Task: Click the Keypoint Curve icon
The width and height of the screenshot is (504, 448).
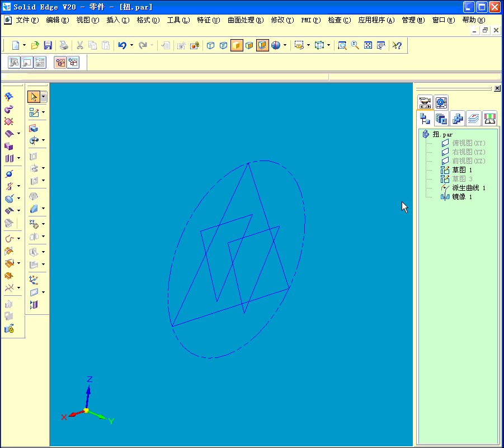Action: (x=9, y=239)
